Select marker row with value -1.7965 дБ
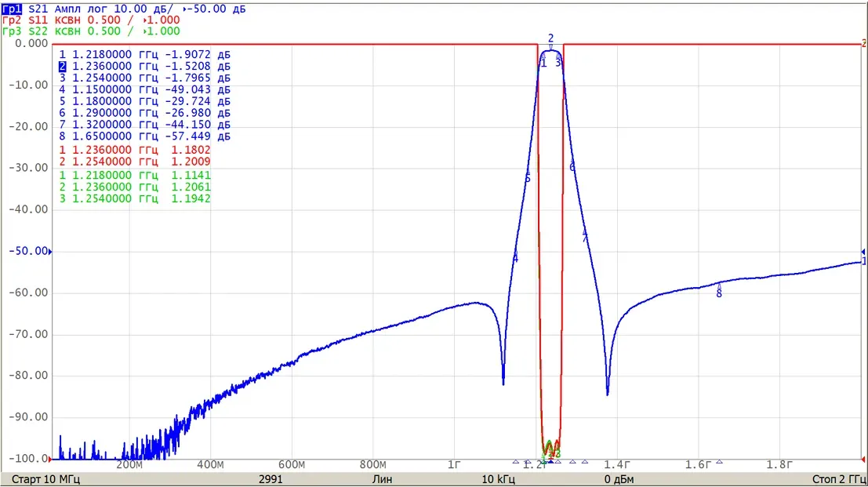 click(x=144, y=78)
